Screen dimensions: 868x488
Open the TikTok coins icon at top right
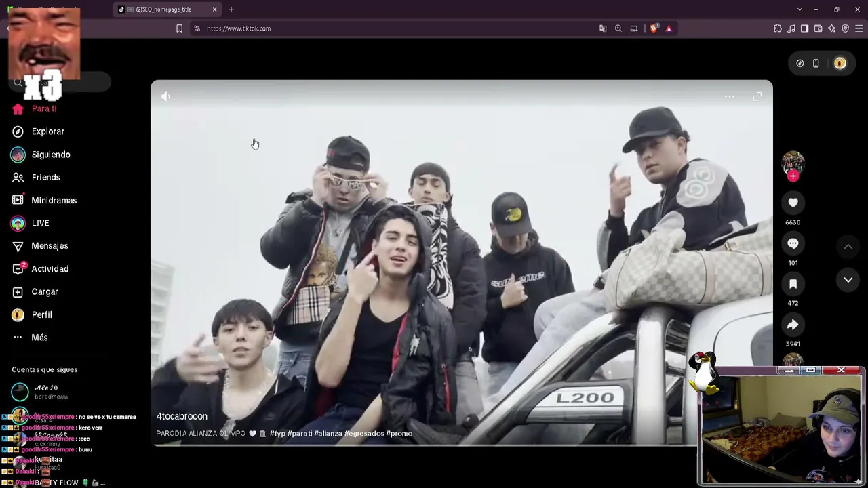click(x=800, y=63)
